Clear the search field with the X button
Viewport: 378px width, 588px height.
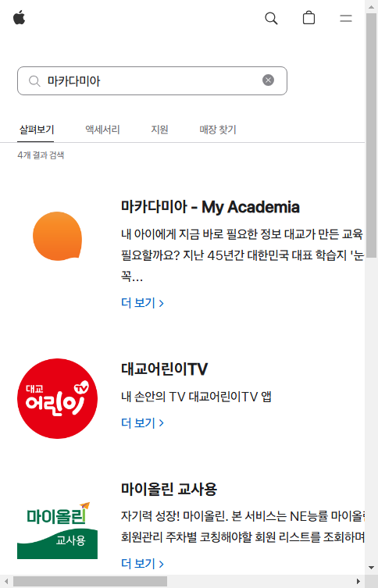point(268,80)
